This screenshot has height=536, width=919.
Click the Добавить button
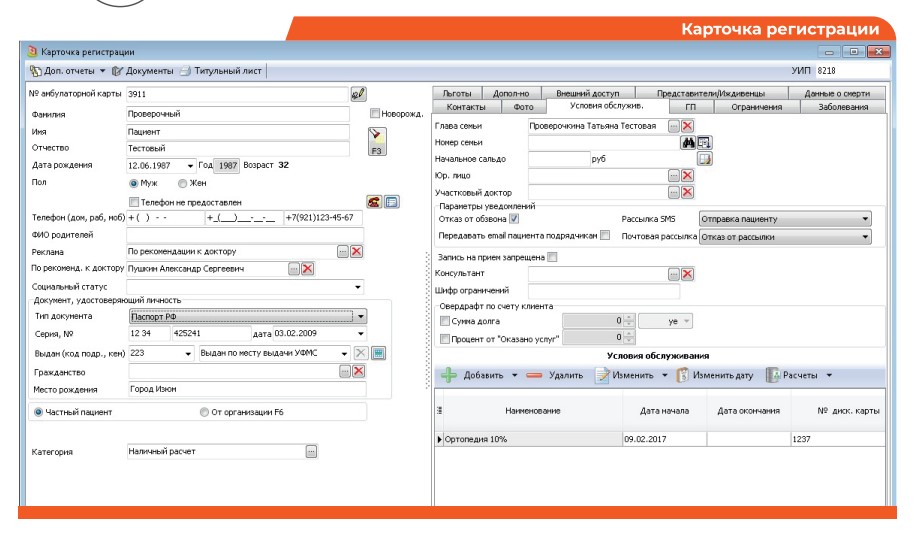[472, 375]
